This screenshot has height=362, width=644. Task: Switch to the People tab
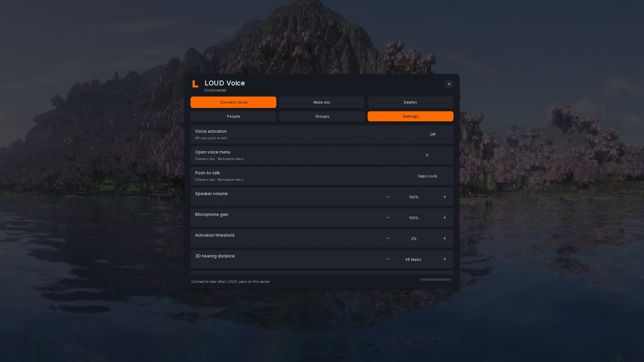pos(233,116)
